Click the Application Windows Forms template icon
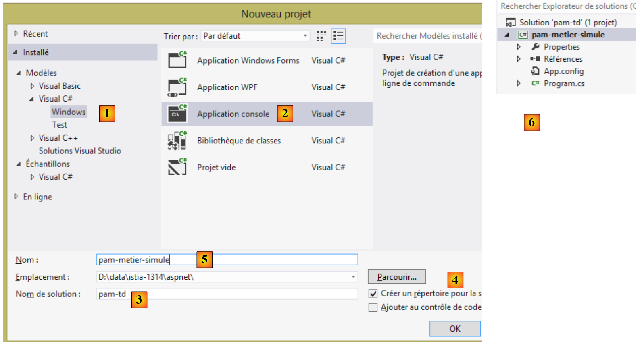This screenshot has height=342, width=644. click(x=177, y=60)
